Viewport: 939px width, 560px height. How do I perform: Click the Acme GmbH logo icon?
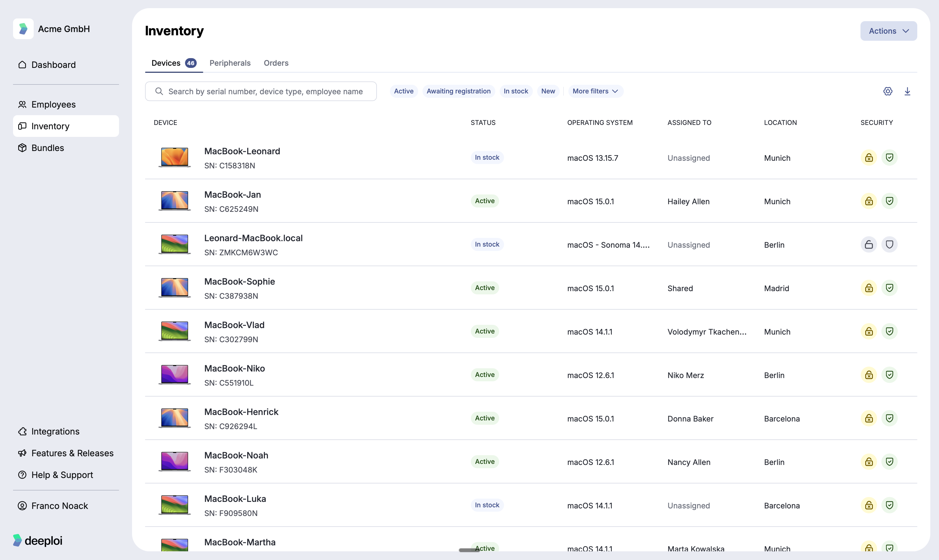[23, 29]
